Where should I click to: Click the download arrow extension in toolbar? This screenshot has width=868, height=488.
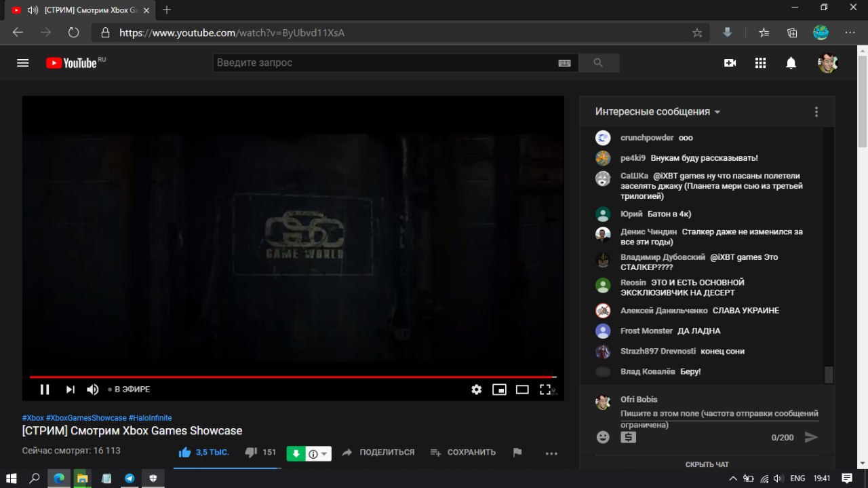(x=728, y=33)
